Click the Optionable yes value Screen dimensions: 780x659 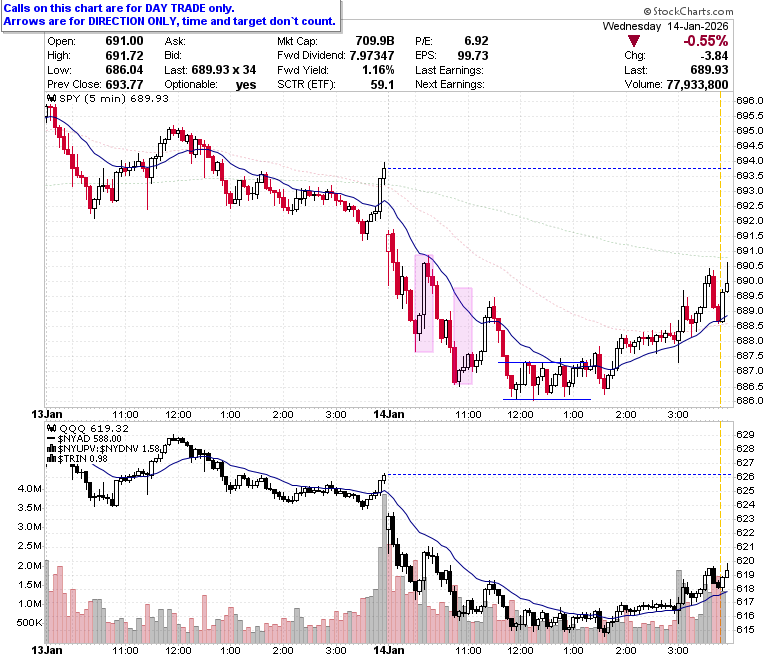coord(246,85)
